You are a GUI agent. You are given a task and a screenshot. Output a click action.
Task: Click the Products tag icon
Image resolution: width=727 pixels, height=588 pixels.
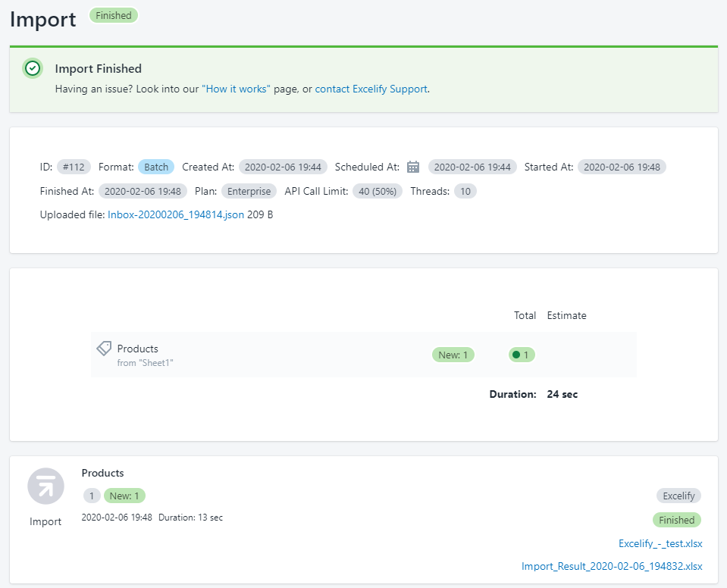[104, 349]
